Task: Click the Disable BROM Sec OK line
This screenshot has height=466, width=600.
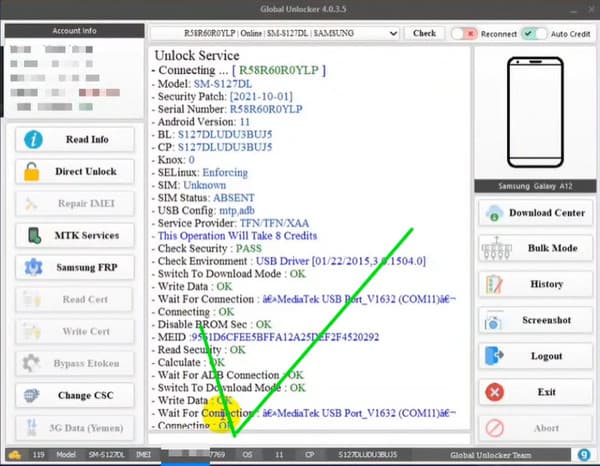Action: pos(214,324)
